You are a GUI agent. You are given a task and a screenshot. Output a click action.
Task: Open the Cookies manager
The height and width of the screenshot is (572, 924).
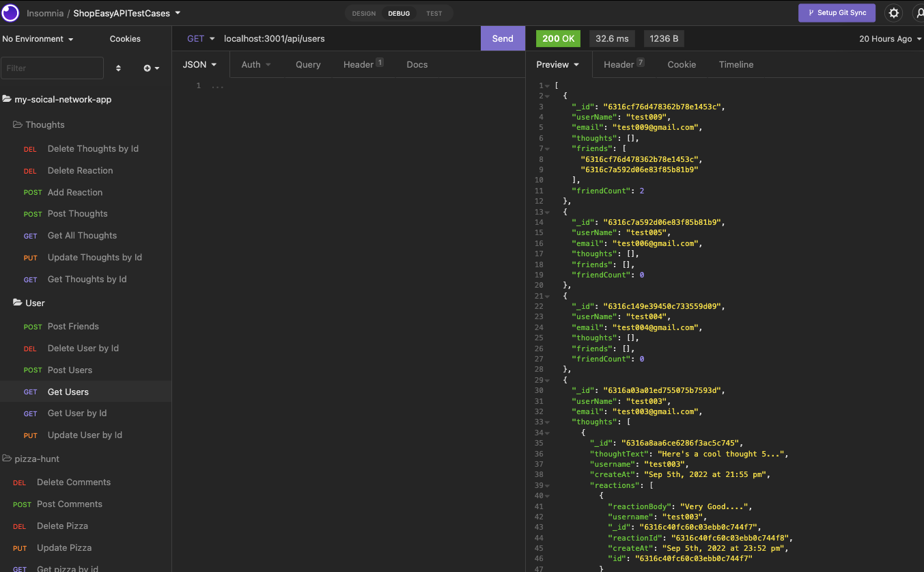click(125, 39)
